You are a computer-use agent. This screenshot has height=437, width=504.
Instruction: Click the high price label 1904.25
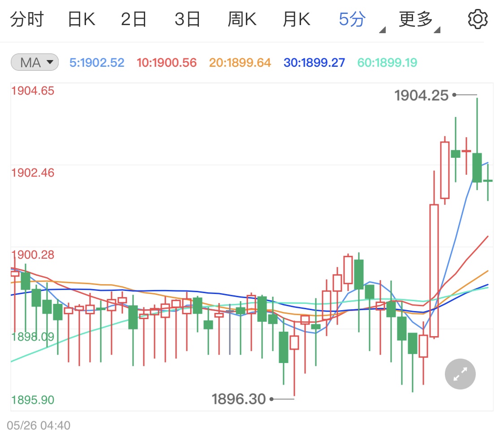pos(422,95)
